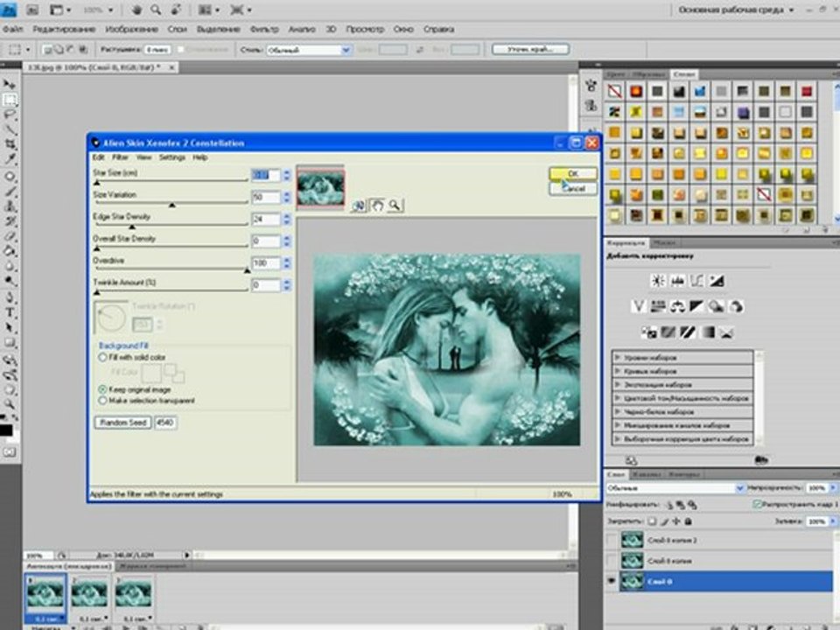The height and width of the screenshot is (630, 840).
Task: Expand the 'Кривые наборов' presets group
Action: [618, 371]
